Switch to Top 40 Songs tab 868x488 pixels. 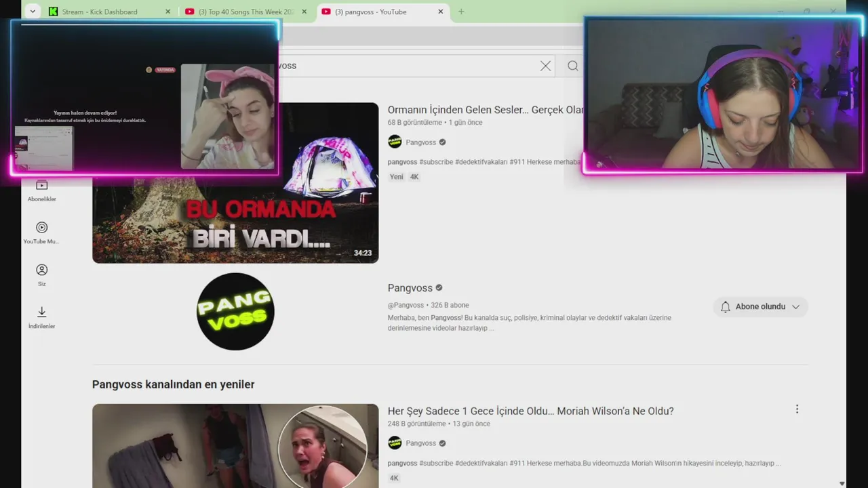(x=245, y=12)
